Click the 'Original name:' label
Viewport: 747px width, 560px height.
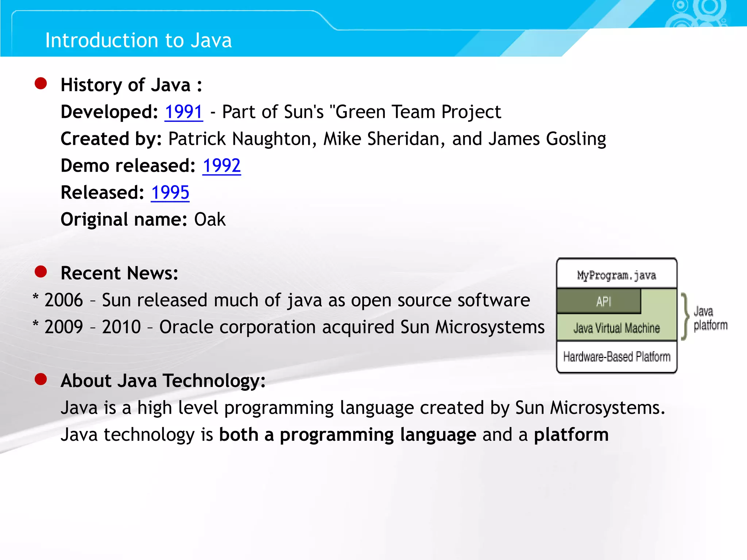point(124,220)
